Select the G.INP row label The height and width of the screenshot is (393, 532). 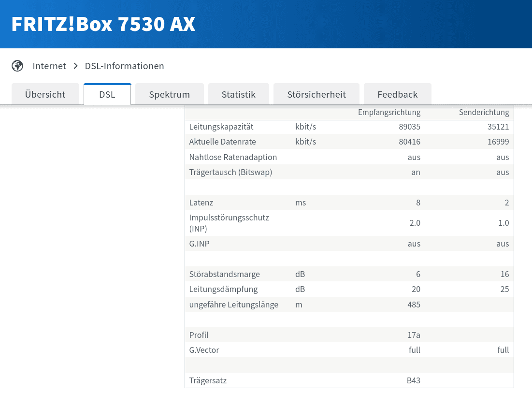(x=199, y=244)
